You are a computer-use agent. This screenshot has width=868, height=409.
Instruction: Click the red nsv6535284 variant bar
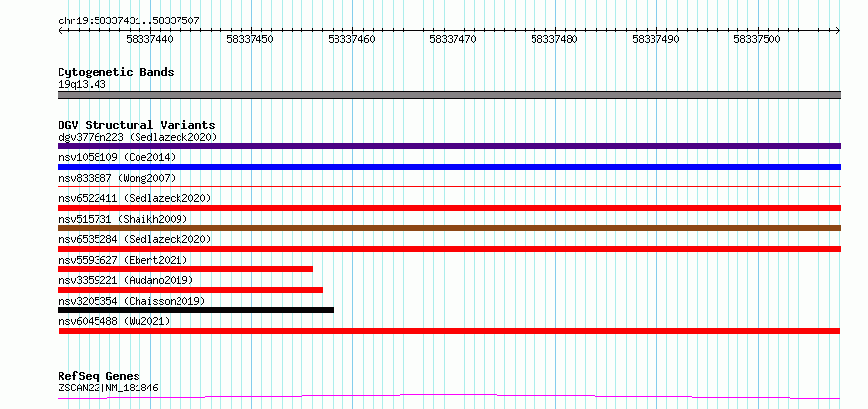tap(449, 249)
